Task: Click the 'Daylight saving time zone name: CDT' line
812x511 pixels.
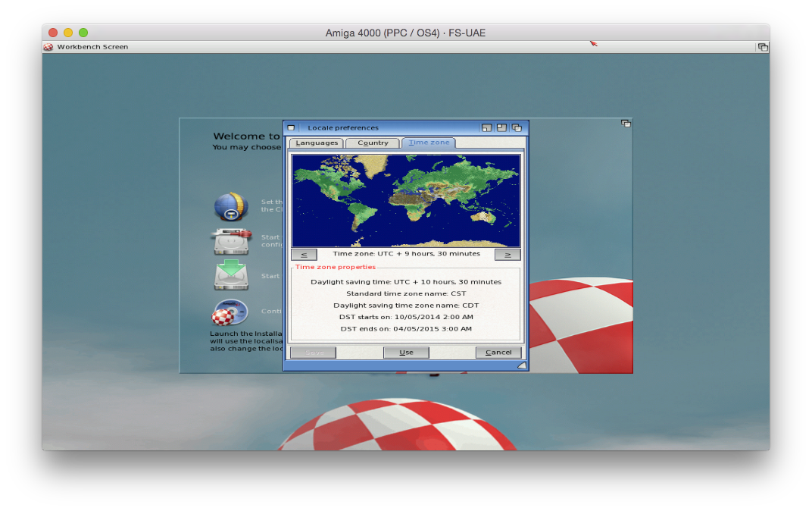Action: pos(406,306)
